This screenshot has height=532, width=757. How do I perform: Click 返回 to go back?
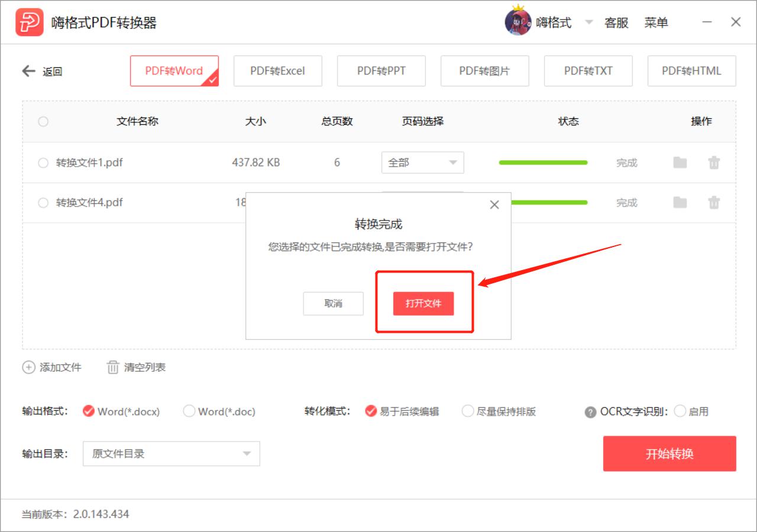point(53,72)
